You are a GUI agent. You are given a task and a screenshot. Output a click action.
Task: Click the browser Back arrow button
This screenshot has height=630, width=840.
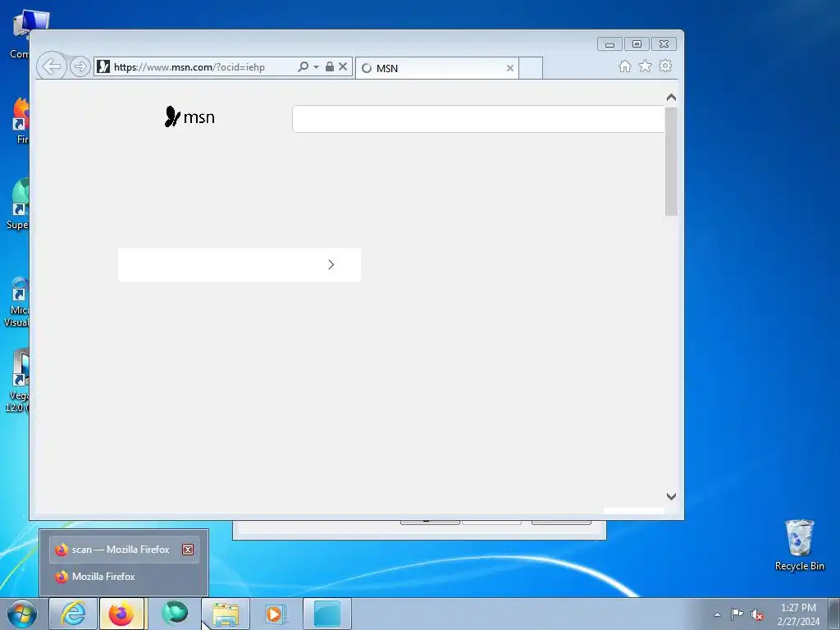click(52, 66)
